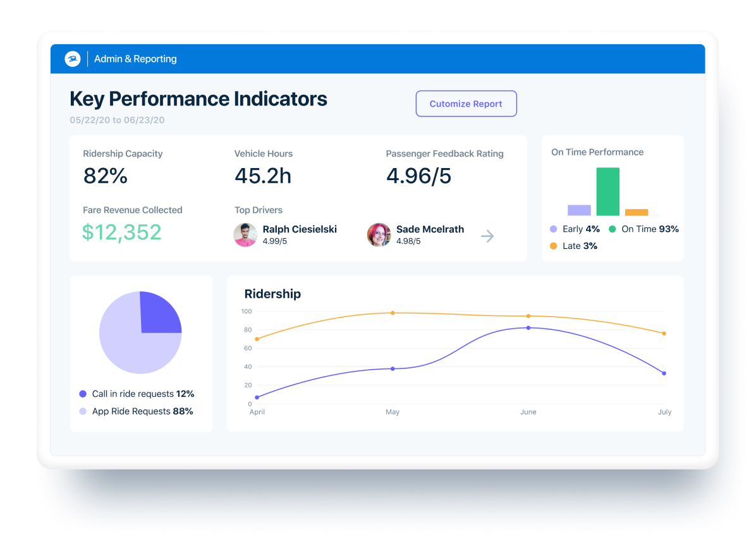Click the App Ride Requests legend dot
The image size is (756, 539).
click(83, 411)
